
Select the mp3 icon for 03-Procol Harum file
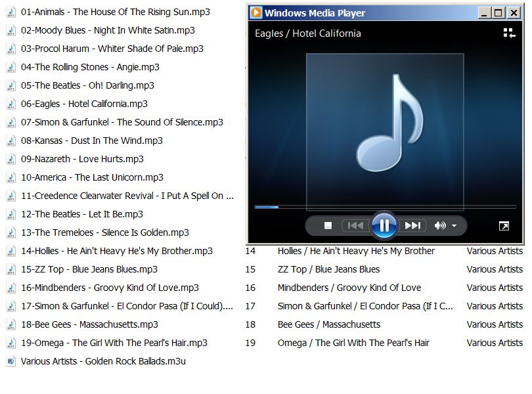[x=11, y=49]
